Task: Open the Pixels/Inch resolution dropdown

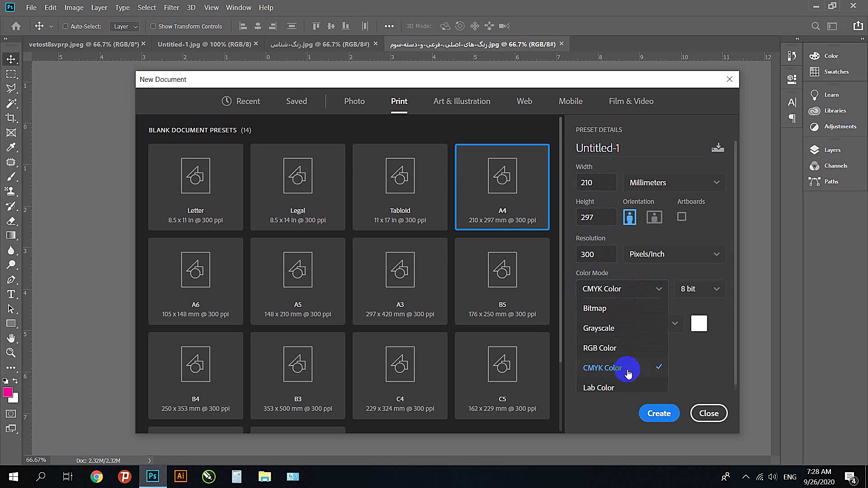Action: pyautogui.click(x=674, y=254)
